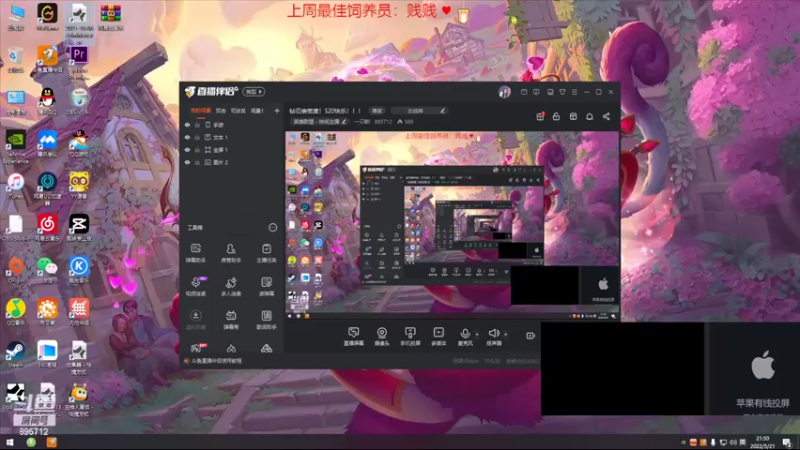
Task: Lock the 全屏 1 source layer
Action: tap(197, 149)
